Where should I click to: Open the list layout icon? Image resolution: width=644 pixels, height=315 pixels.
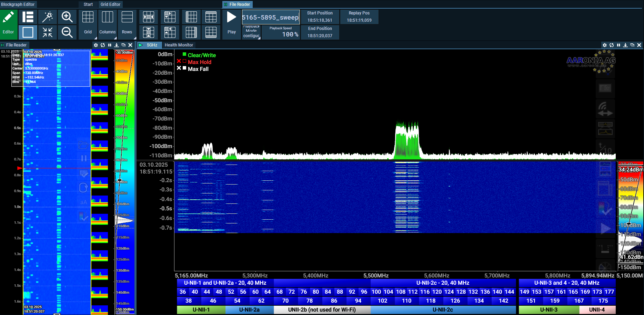point(28,17)
